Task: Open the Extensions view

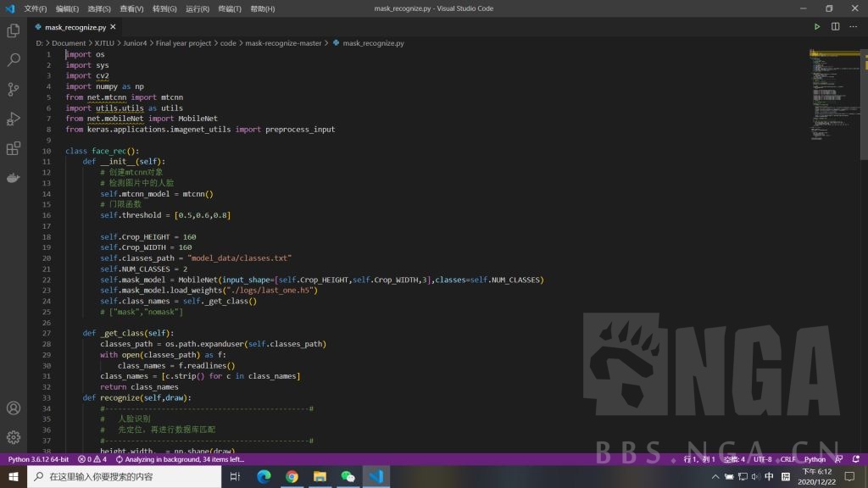Action: point(14,148)
